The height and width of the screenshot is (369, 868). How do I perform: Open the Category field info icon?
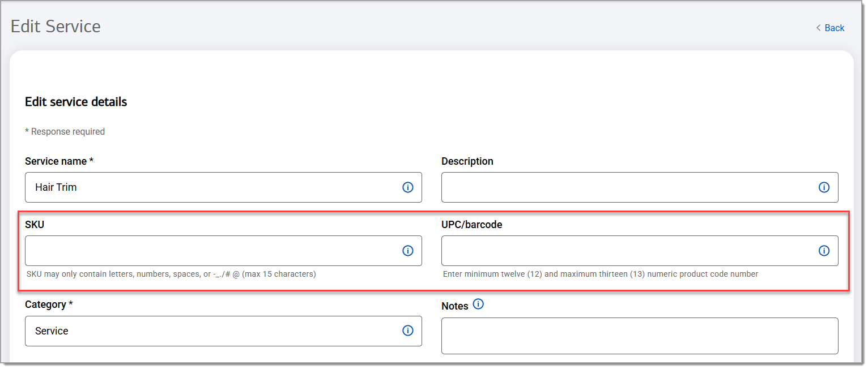pyautogui.click(x=408, y=331)
